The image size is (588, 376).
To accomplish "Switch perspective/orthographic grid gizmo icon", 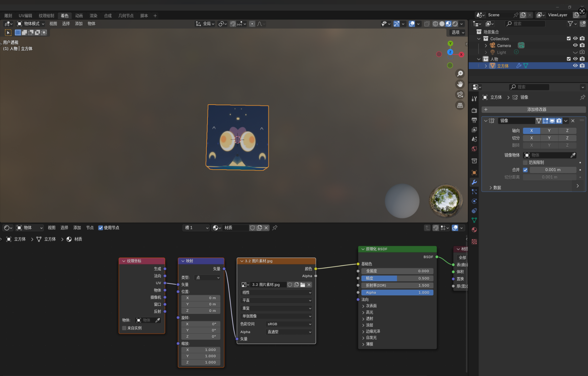I will (460, 105).
